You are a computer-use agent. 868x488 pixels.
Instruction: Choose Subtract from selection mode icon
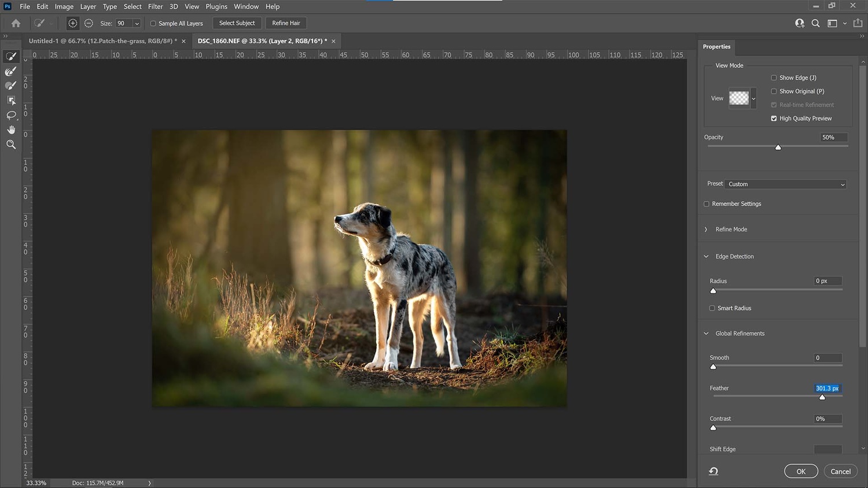tap(89, 23)
